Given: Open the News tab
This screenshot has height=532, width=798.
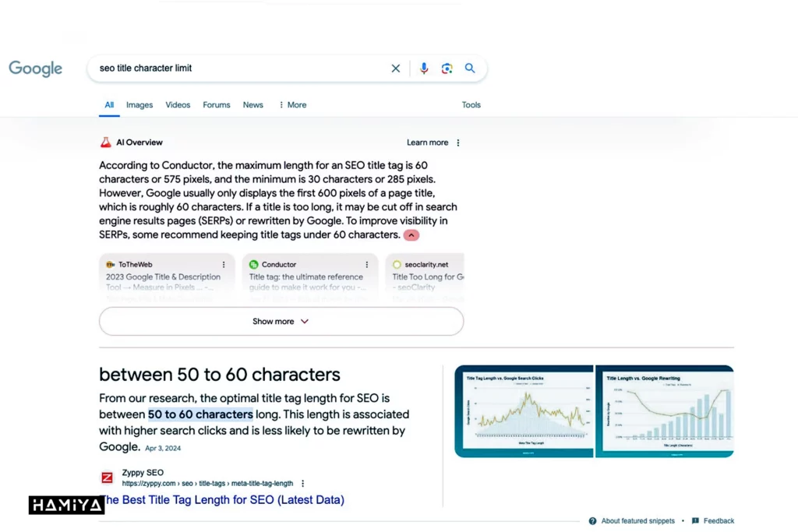Looking at the screenshot, I should pos(253,105).
